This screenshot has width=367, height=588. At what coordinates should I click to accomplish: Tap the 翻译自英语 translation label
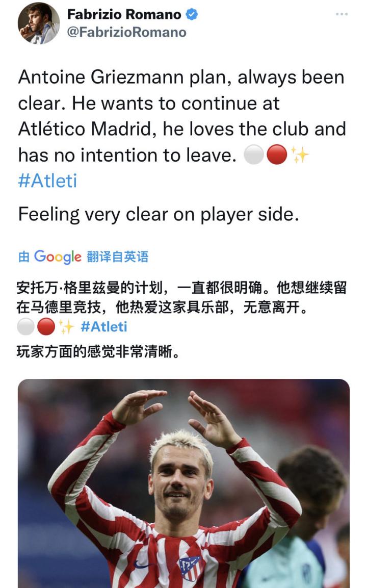pos(117,257)
